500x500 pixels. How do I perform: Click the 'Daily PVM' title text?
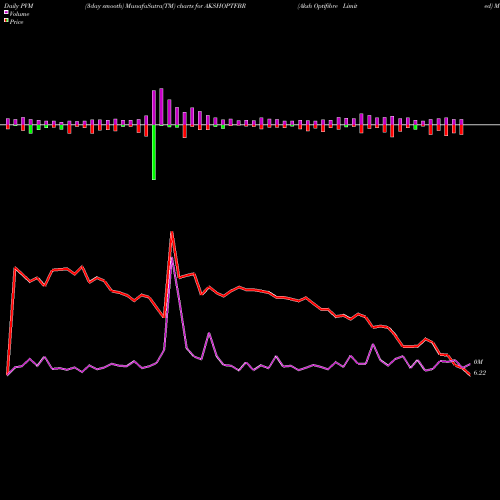tap(19, 6)
